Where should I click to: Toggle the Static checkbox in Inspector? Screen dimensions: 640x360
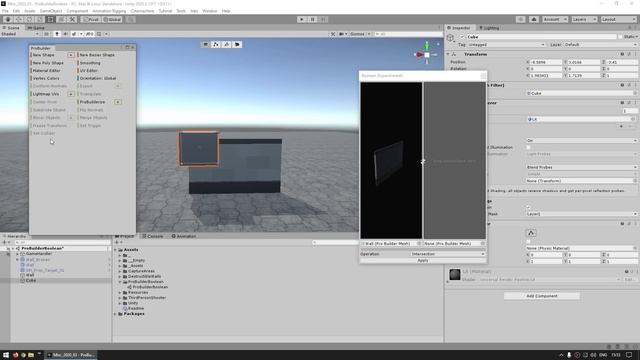pos(620,37)
